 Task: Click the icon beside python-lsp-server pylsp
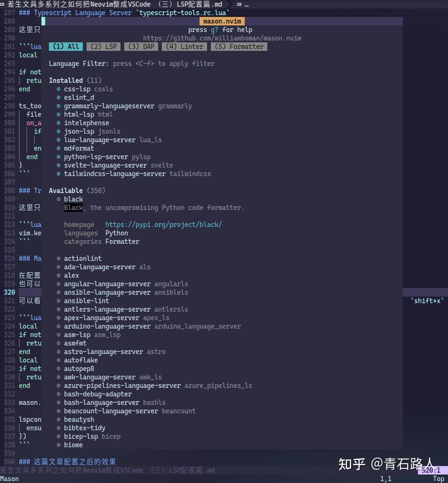point(58,157)
